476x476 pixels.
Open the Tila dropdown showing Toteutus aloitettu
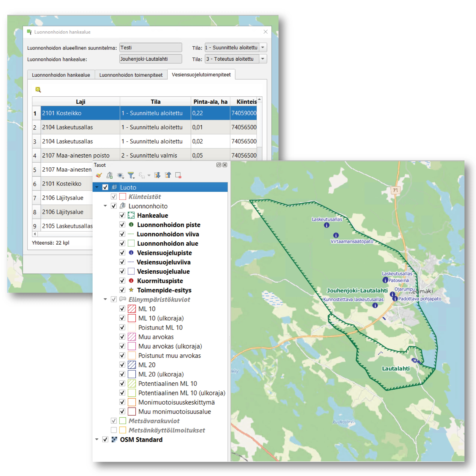point(263,59)
